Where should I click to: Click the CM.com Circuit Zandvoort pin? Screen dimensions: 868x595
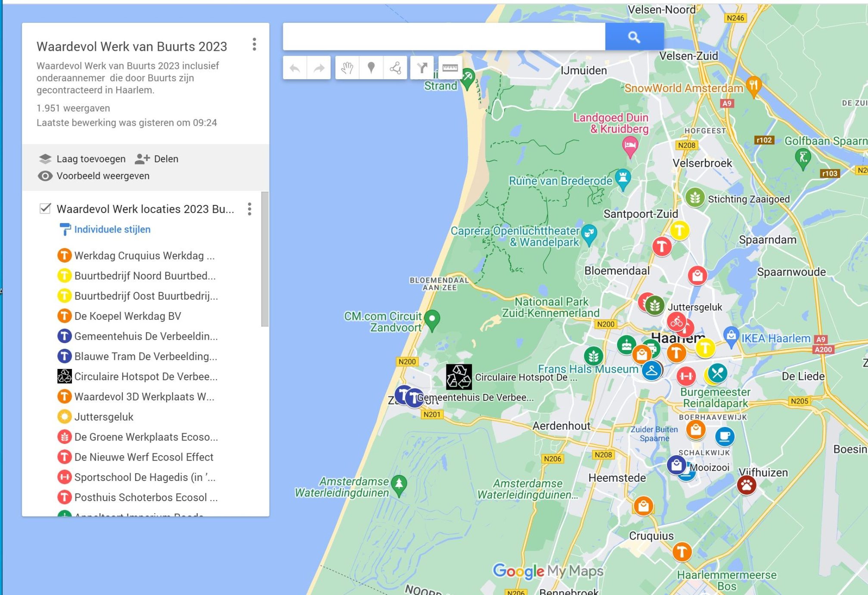point(432,320)
